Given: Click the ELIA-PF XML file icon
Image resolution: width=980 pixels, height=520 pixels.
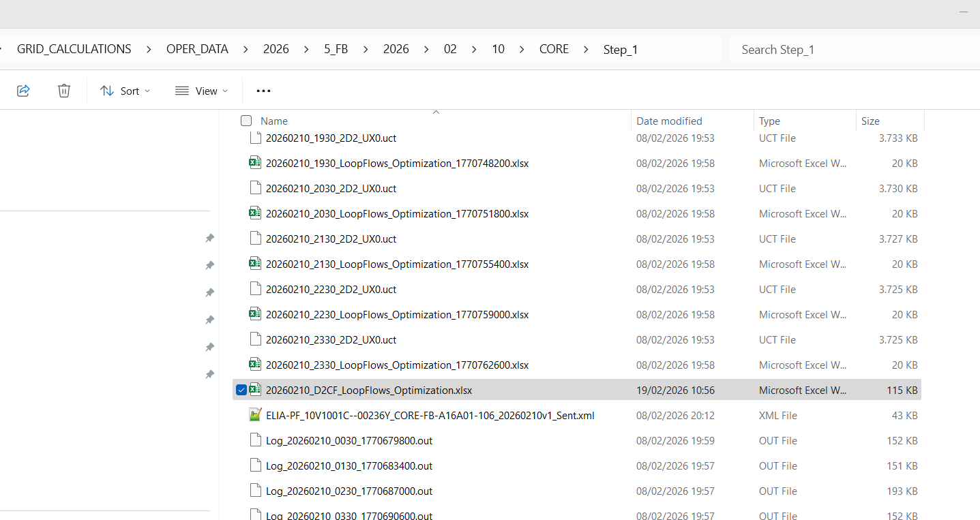Looking at the screenshot, I should click(x=255, y=415).
